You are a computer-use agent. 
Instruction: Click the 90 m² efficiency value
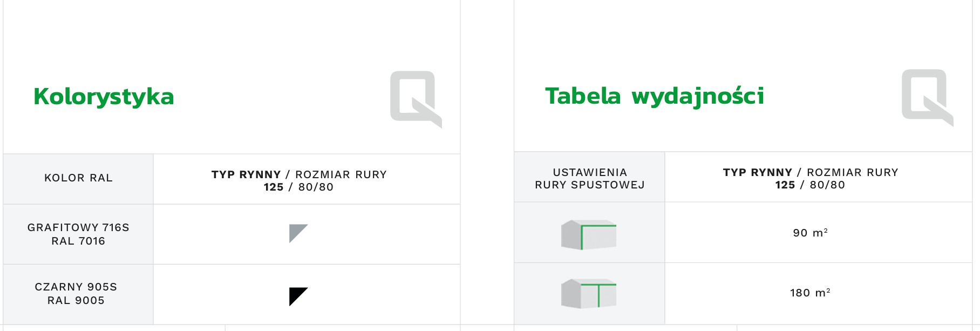pyautogui.click(x=810, y=233)
